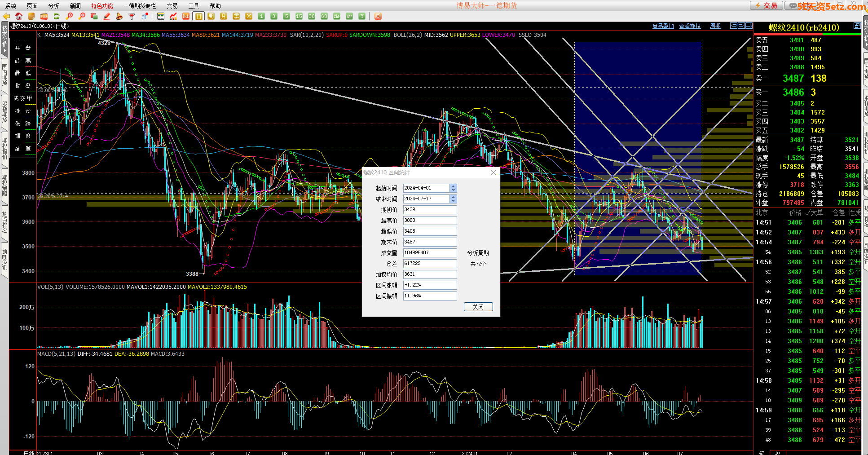Select the 30-minute period icon
The image size is (868, 455).
[312, 16]
